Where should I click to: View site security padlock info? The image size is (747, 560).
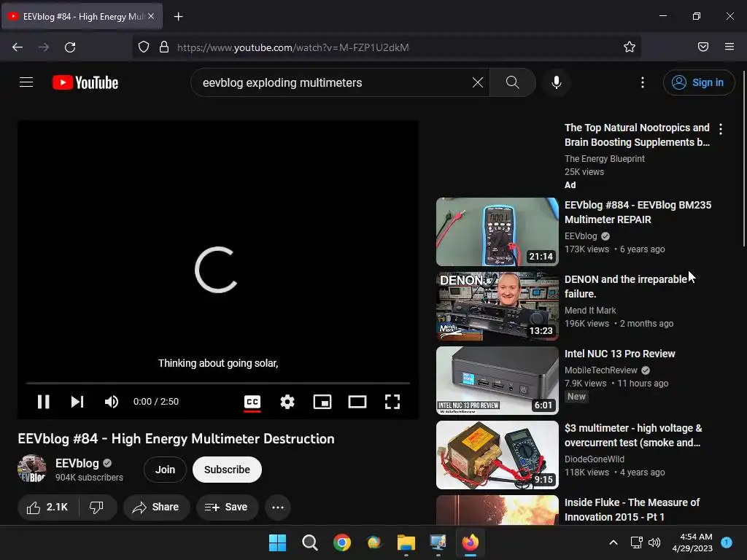[x=164, y=47]
